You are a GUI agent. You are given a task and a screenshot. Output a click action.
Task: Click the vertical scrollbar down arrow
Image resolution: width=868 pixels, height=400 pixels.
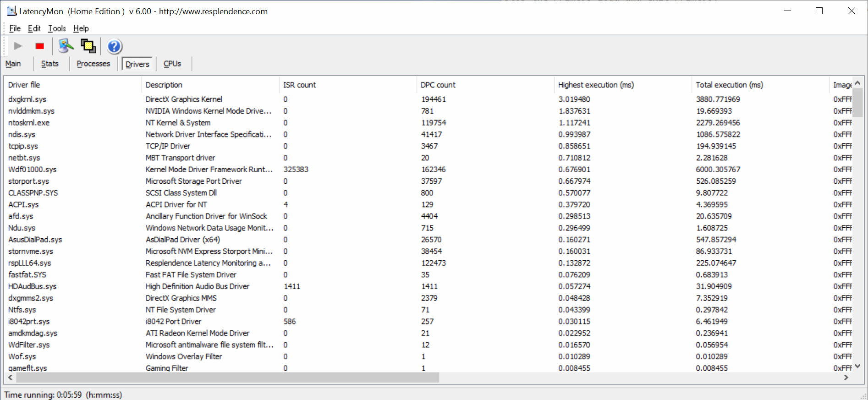tap(857, 366)
